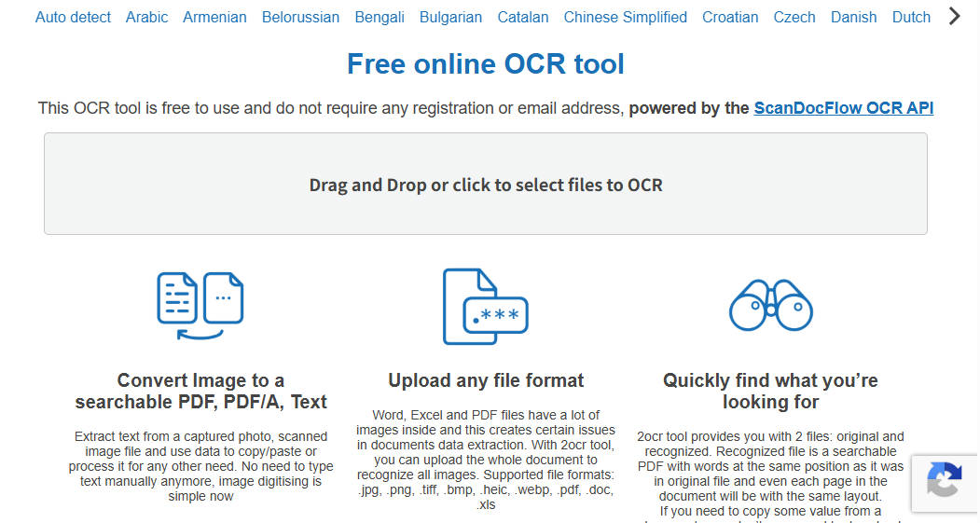The width and height of the screenshot is (980, 523).
Task: Choose Chinese Simplified language
Action: click(x=625, y=17)
